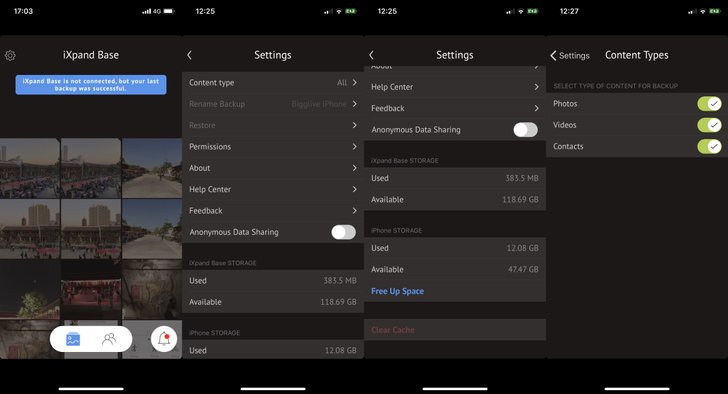Open Help Center in Settings screen listing Content type
Viewport: 728px width, 394px height.
(273, 189)
